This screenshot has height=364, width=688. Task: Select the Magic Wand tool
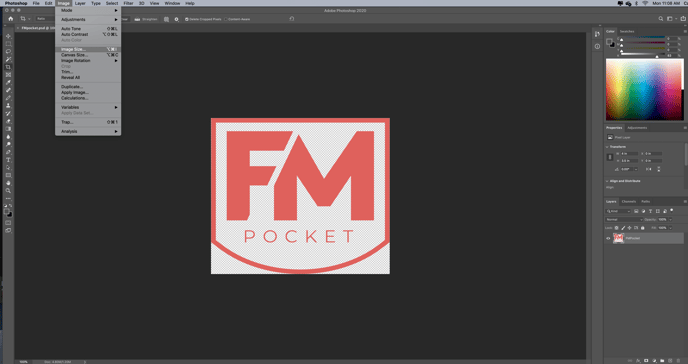click(8, 59)
